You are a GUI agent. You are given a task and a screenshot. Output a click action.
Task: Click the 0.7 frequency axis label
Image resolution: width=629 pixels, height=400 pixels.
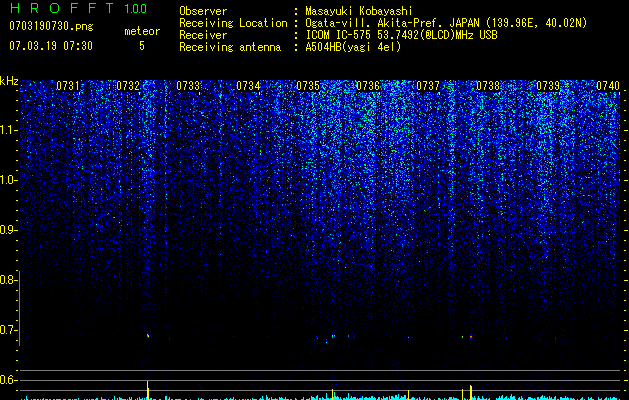point(8,330)
